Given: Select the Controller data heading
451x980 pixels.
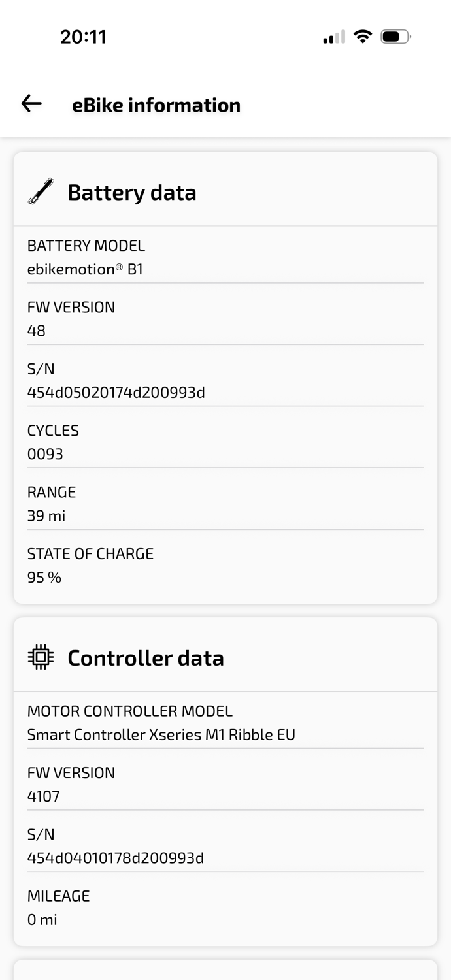Looking at the screenshot, I should click(x=146, y=658).
